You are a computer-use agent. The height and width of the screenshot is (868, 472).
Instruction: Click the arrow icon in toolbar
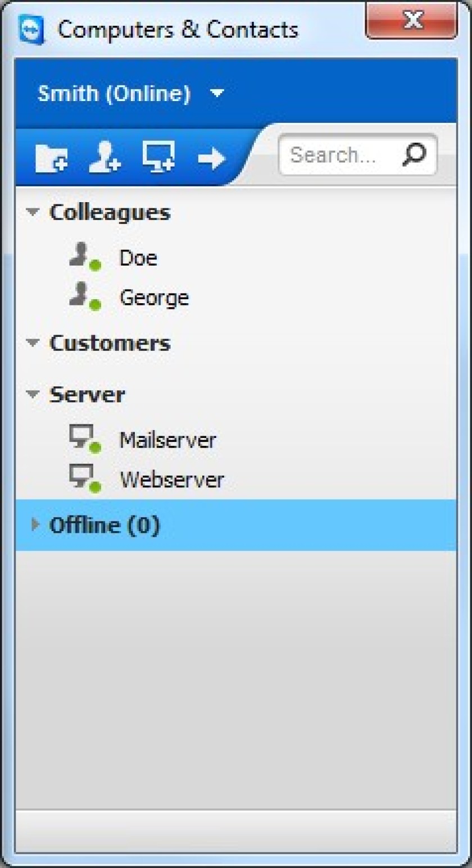point(211,158)
